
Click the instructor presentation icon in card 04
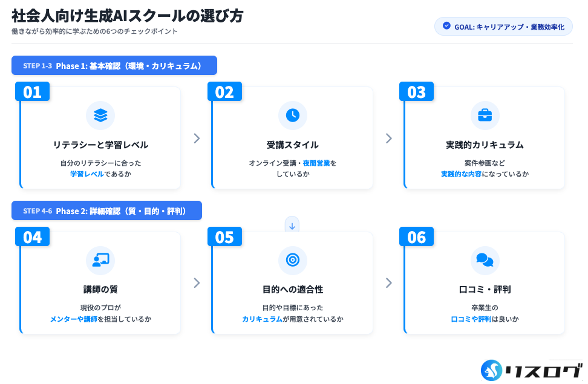[x=100, y=260]
